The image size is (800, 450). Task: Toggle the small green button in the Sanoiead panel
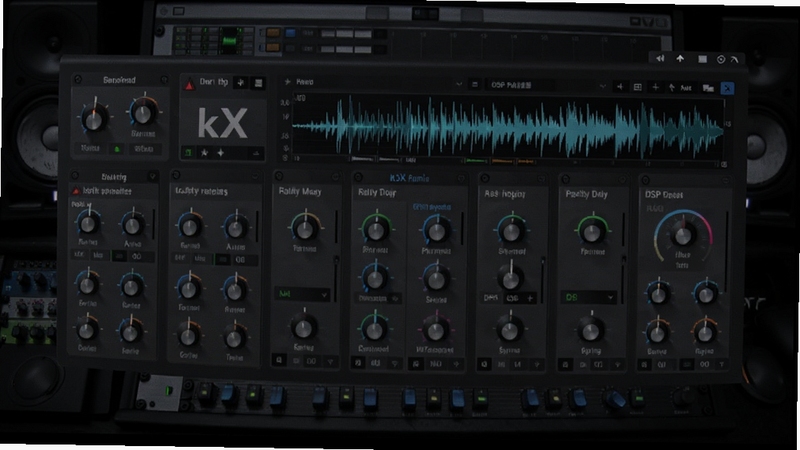(117, 149)
